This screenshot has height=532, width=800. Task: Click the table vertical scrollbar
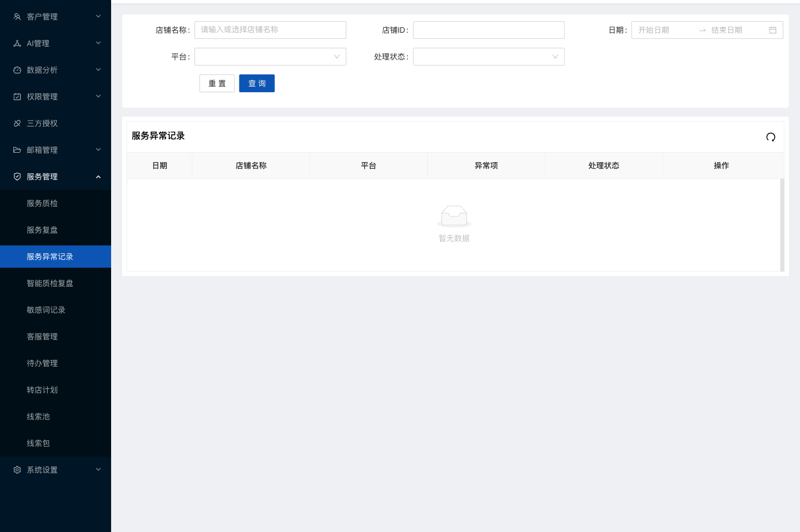pyautogui.click(x=782, y=225)
